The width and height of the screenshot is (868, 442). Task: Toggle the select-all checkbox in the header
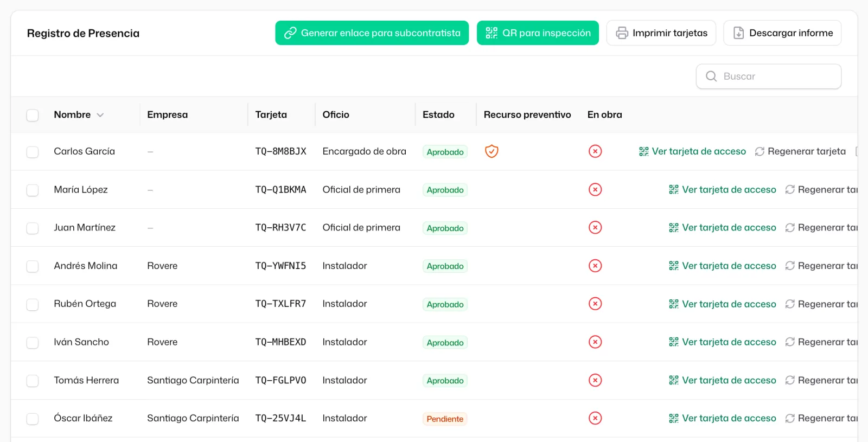[33, 115]
